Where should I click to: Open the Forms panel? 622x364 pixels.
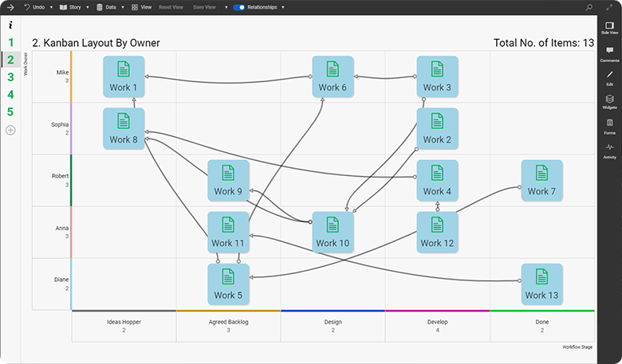click(x=609, y=125)
